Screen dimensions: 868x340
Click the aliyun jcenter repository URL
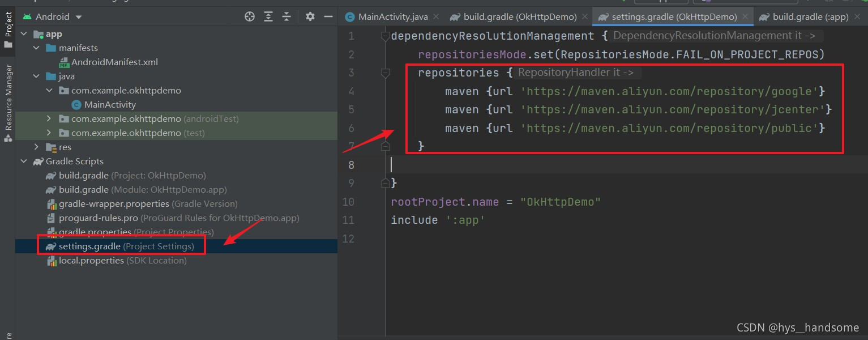[673, 109]
